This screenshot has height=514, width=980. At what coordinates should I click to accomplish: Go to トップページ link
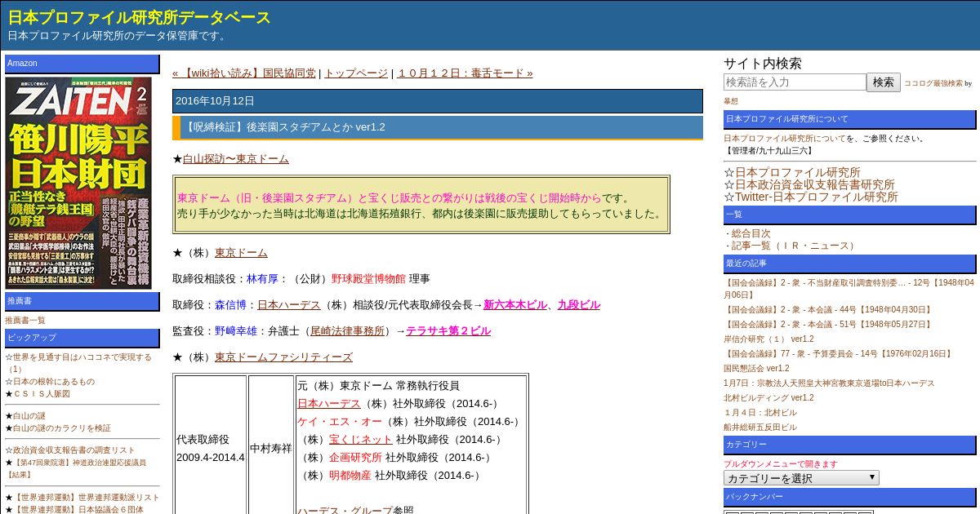(x=356, y=73)
